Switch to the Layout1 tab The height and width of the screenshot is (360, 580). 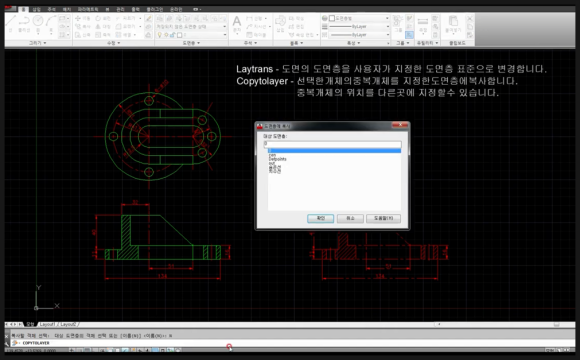tap(47, 324)
